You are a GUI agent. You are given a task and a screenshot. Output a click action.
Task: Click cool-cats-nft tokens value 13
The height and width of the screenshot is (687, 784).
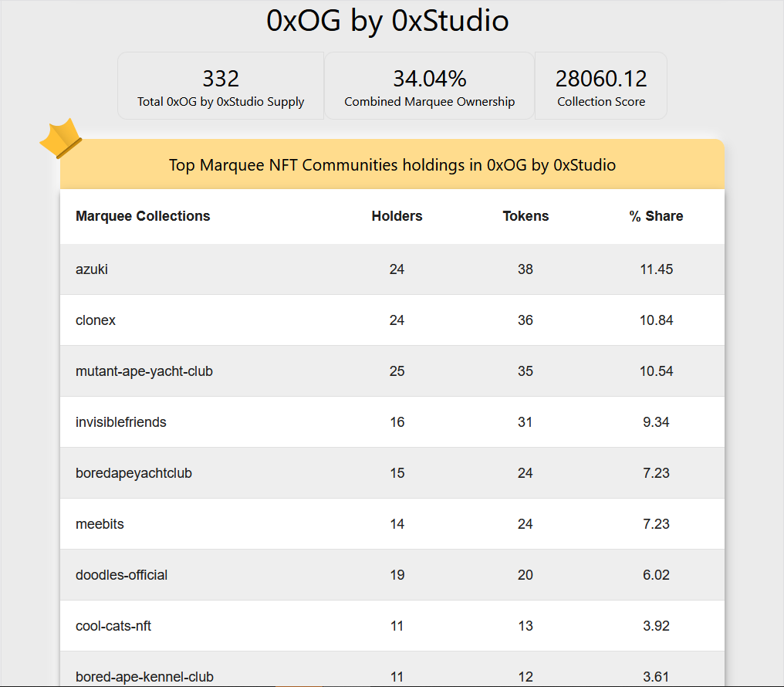tap(525, 627)
